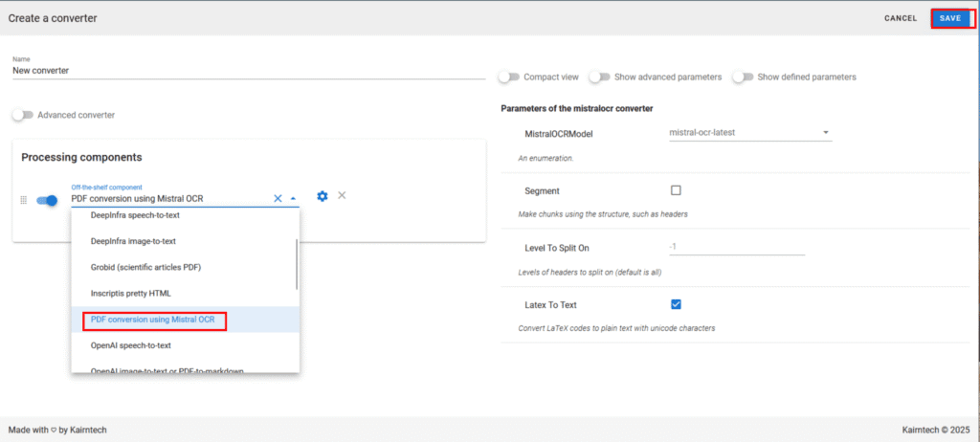Screen dimensions: 980x442
Task: Open the MistralOCRModel dropdown
Action: point(749,133)
